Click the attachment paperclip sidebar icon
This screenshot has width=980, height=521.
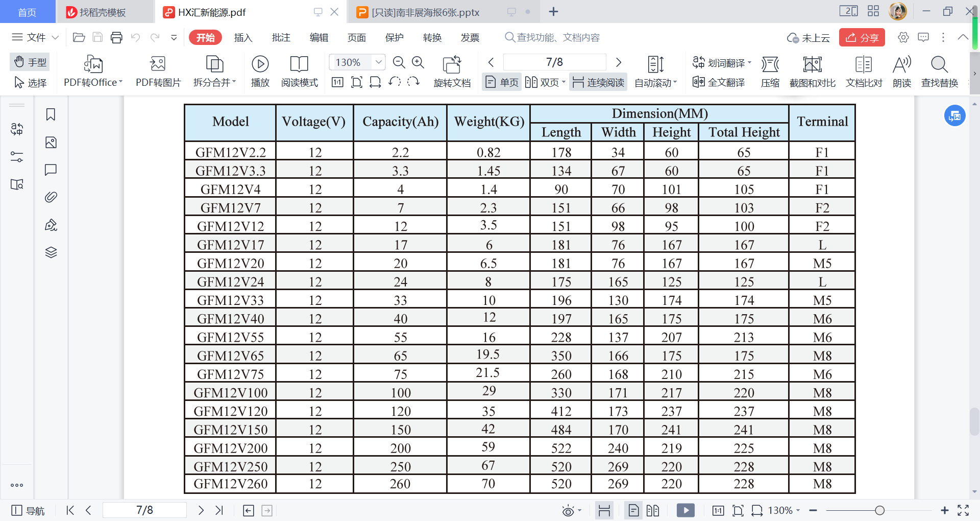click(51, 197)
